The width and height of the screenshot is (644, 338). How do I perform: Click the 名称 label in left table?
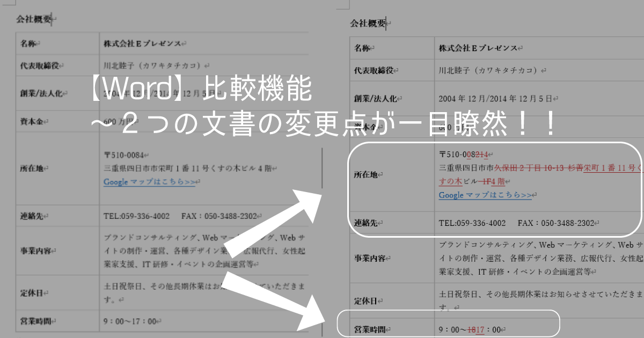pos(28,43)
